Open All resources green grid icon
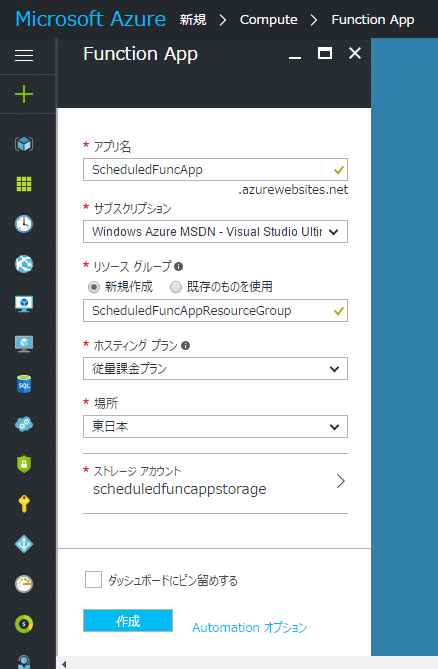This screenshot has height=669, width=438. tap(24, 184)
